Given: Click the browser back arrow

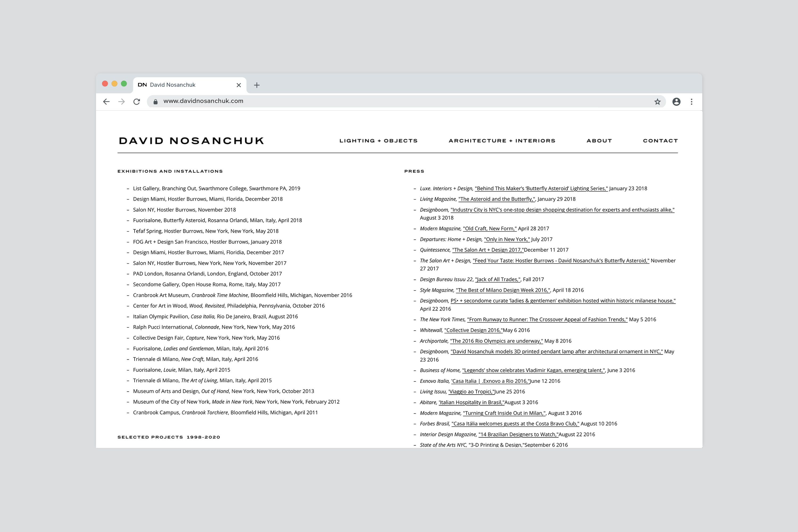Looking at the screenshot, I should [106, 101].
